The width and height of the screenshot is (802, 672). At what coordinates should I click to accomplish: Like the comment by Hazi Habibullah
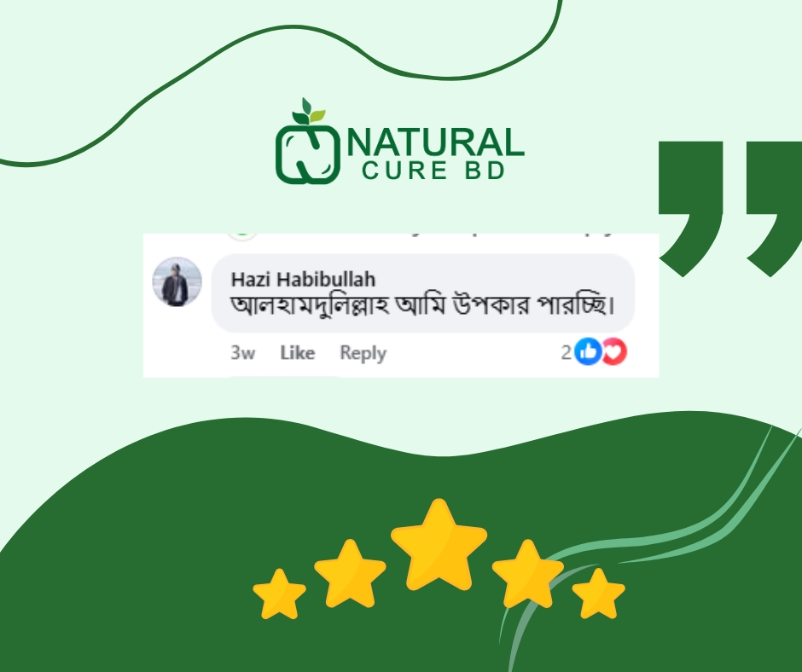point(297,353)
